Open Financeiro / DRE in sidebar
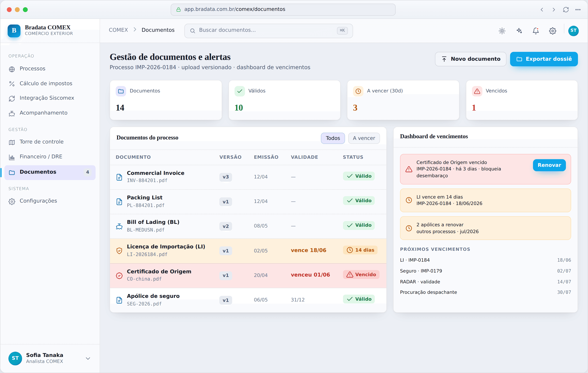 50,157
